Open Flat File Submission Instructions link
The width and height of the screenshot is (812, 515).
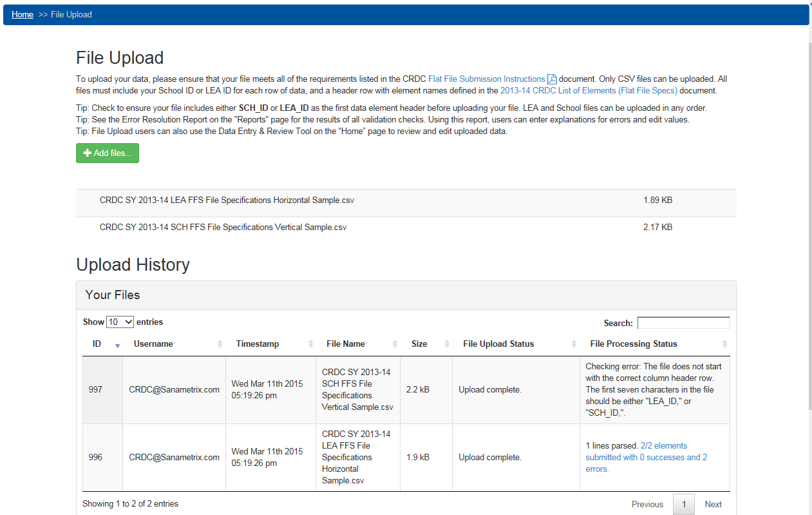(486, 79)
